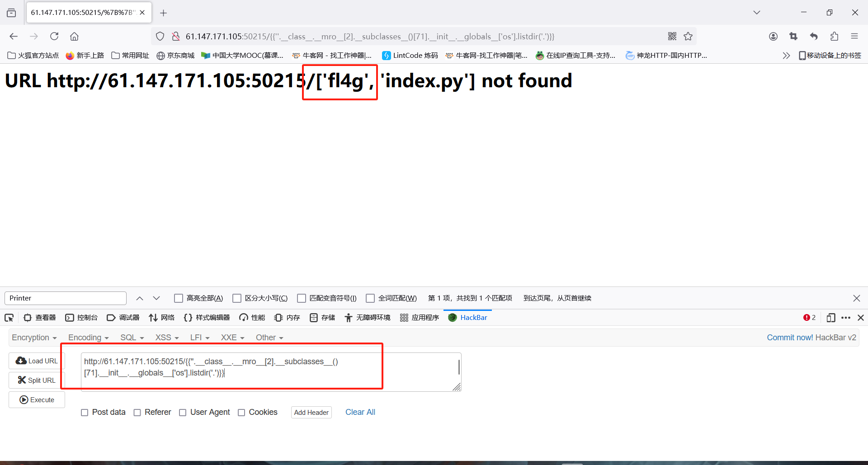Bookmark this page with the star icon
Viewport: 868px width, 465px height.
689,36
